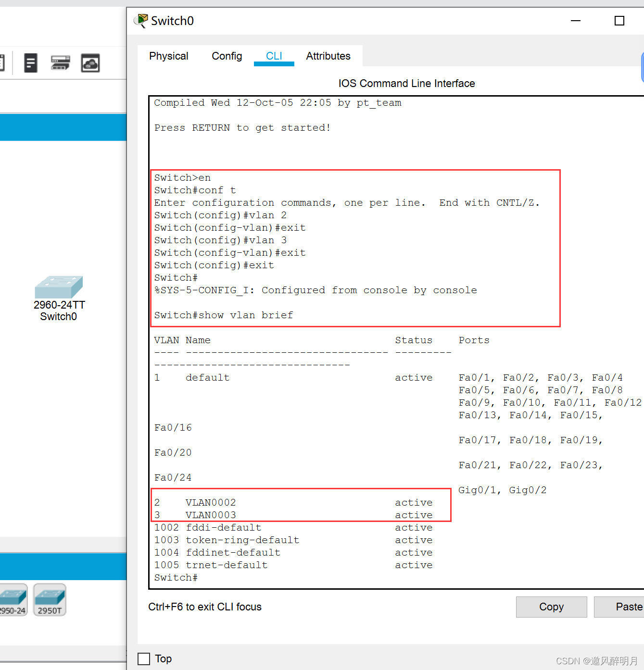
Task: Click the Packet Tracer icon beside Switch0 title
Action: pos(141,21)
